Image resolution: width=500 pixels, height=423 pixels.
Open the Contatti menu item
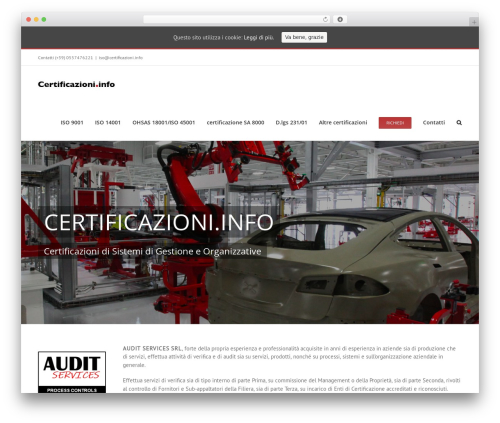[x=434, y=123]
